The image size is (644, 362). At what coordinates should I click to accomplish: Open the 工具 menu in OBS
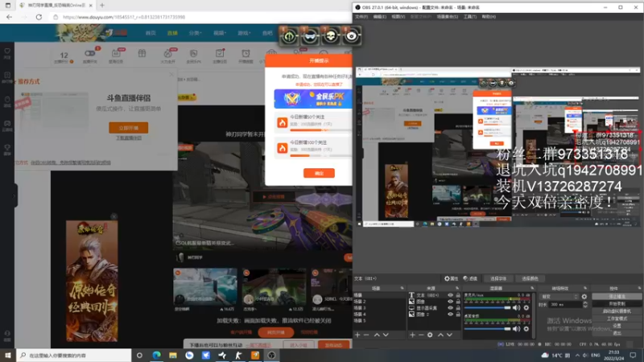(x=470, y=17)
